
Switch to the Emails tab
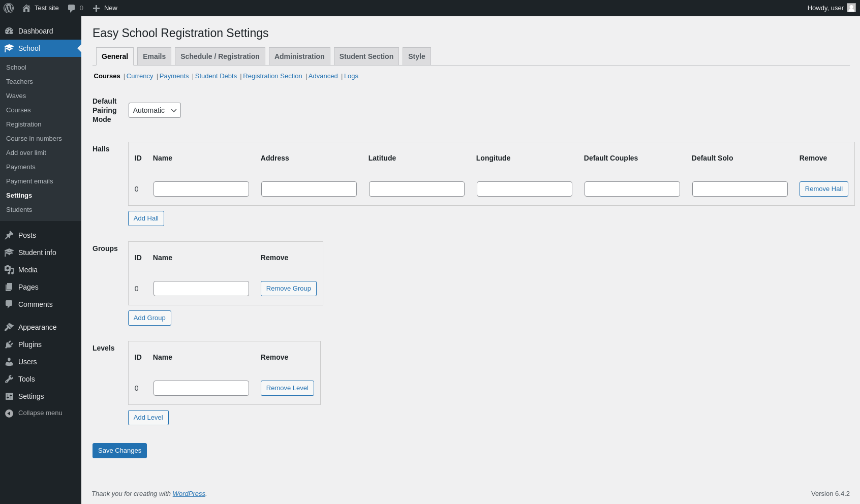pos(154,56)
